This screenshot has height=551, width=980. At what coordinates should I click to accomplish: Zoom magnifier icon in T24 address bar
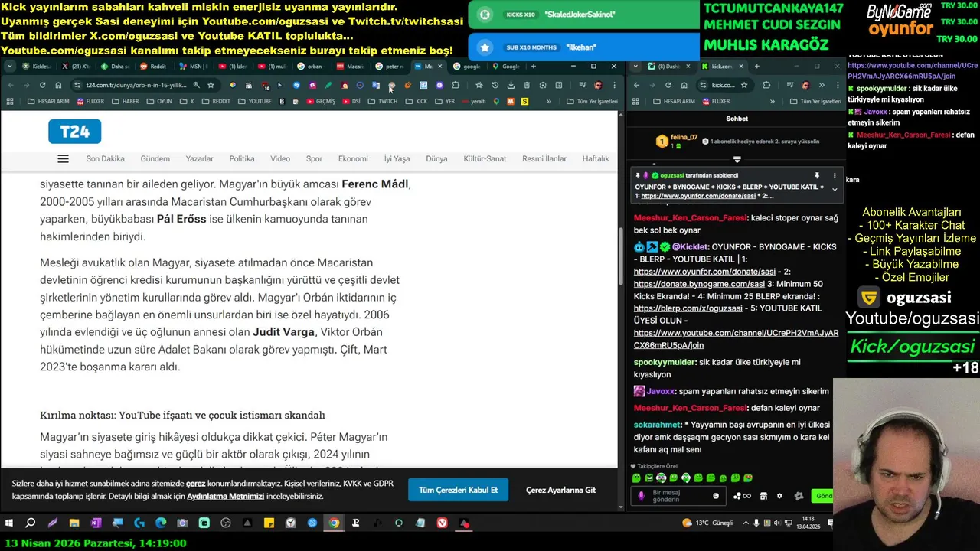point(197,85)
